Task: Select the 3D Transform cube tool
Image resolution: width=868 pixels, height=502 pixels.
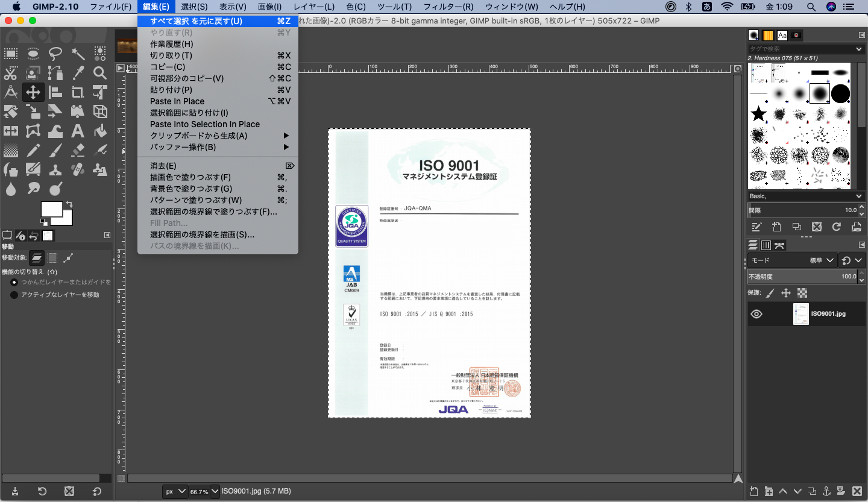Action: 100,111
